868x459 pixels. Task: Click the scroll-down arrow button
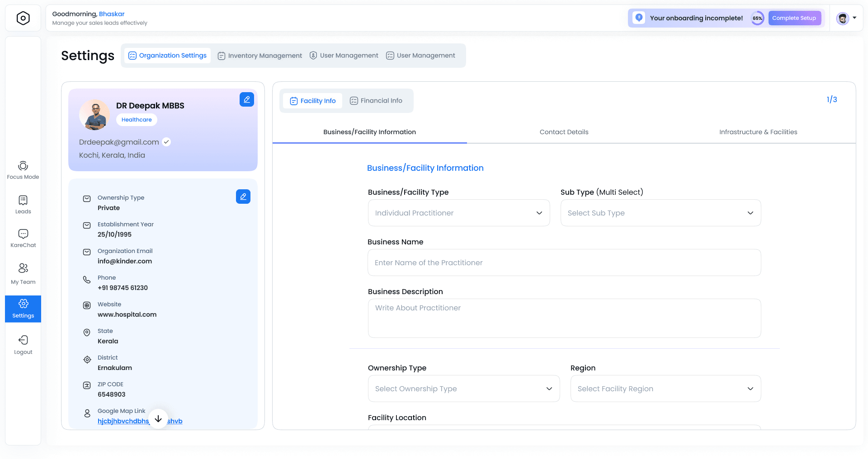[158, 419]
